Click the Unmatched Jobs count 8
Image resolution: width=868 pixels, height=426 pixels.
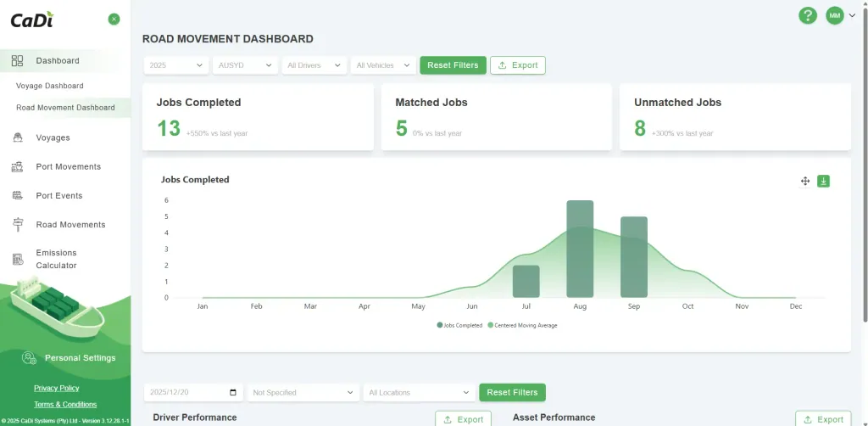coord(640,128)
